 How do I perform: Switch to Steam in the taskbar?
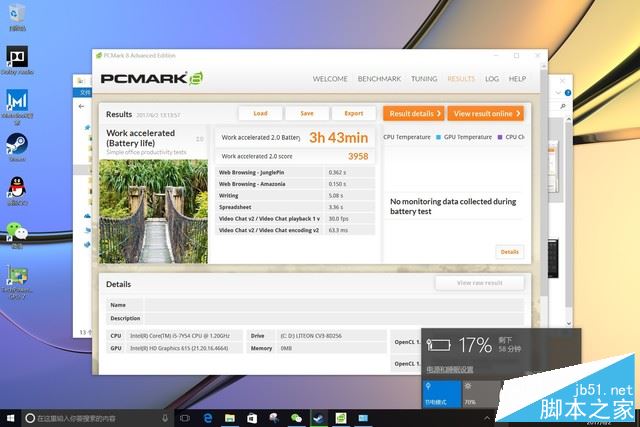[318, 418]
